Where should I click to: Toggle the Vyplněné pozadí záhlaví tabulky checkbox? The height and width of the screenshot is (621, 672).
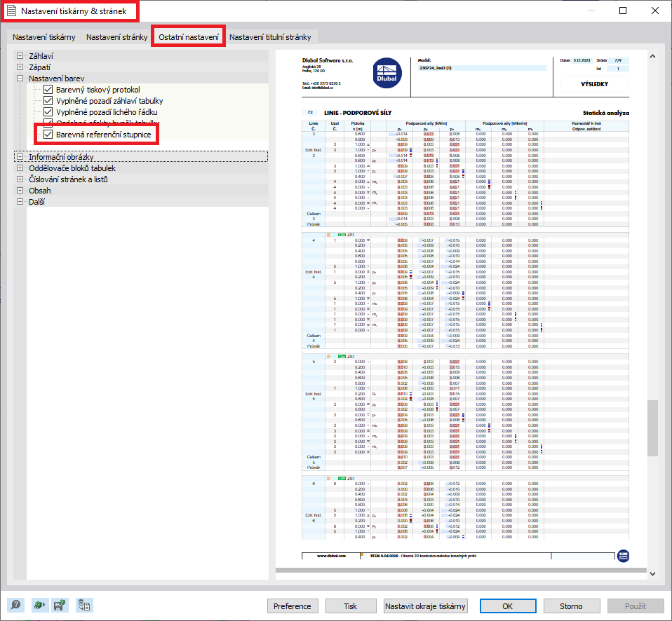pyautogui.click(x=48, y=101)
